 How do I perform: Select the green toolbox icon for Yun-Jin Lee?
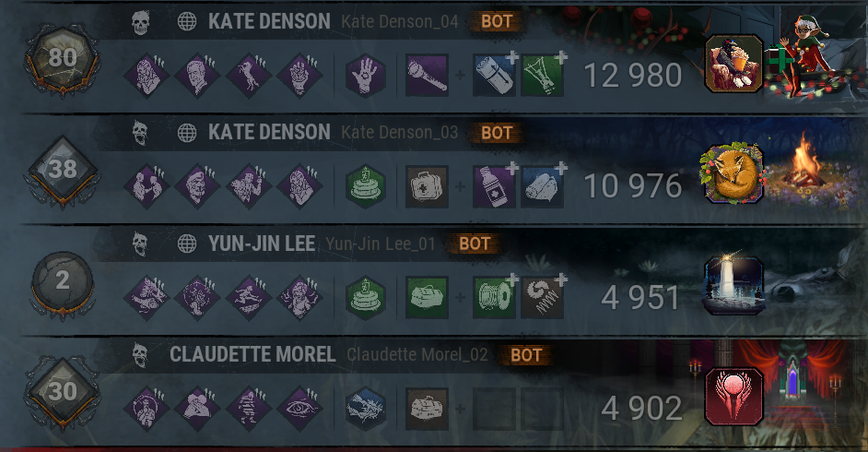(427, 297)
